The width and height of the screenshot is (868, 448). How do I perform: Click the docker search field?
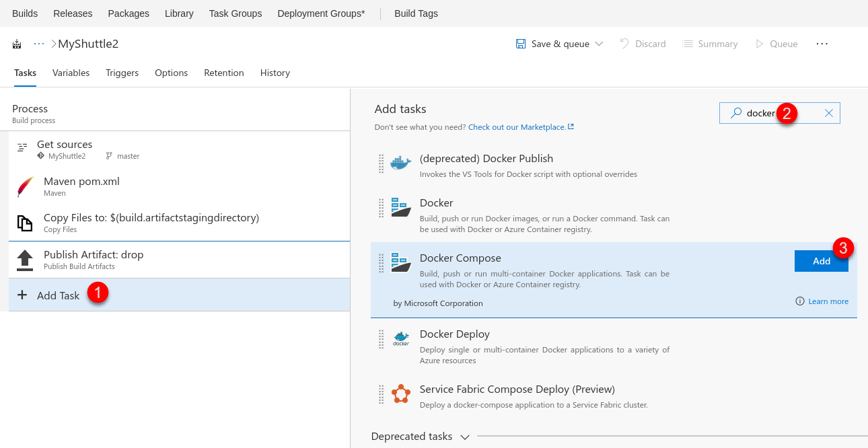click(x=780, y=113)
